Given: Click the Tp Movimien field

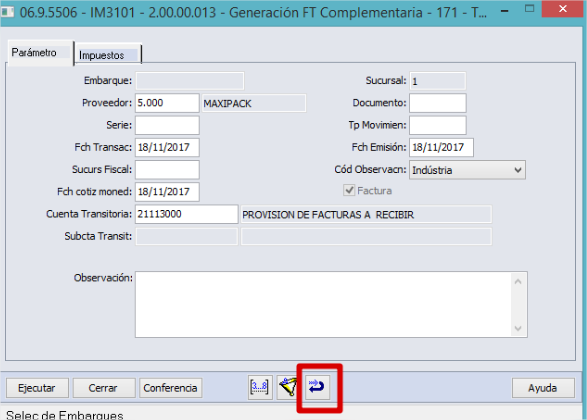Looking at the screenshot, I should [x=438, y=125].
